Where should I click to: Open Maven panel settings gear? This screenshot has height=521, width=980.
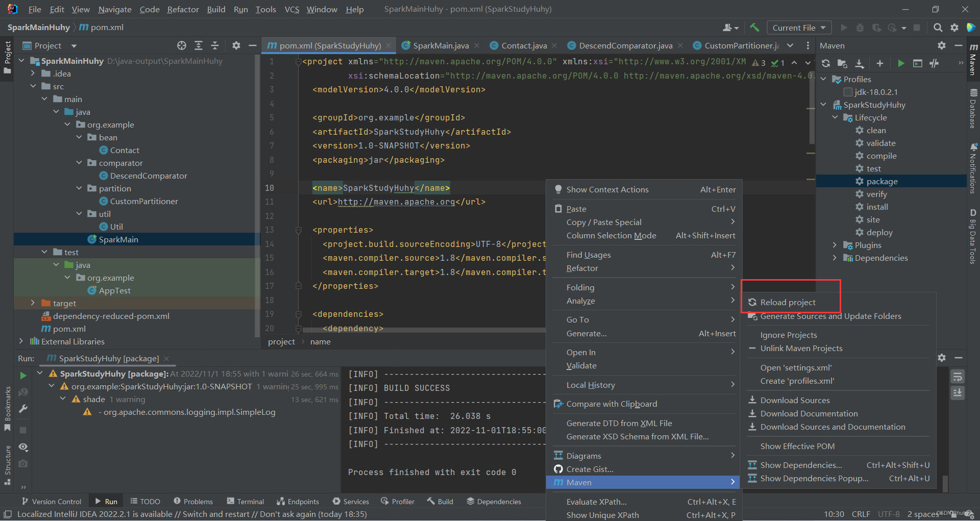pyautogui.click(x=942, y=45)
